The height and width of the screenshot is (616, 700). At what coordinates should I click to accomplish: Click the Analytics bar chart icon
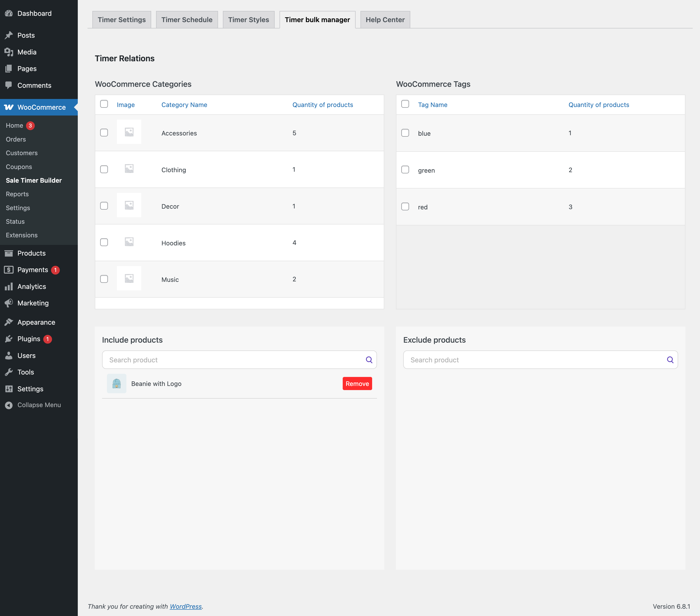(x=9, y=286)
